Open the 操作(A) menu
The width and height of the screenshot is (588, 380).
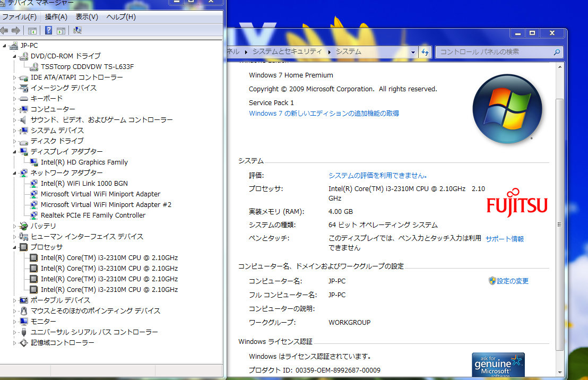[x=56, y=17]
